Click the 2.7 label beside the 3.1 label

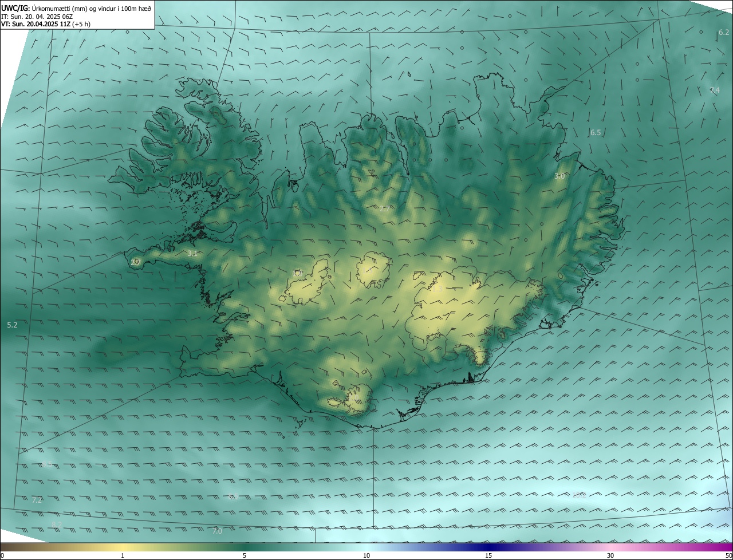point(135,262)
